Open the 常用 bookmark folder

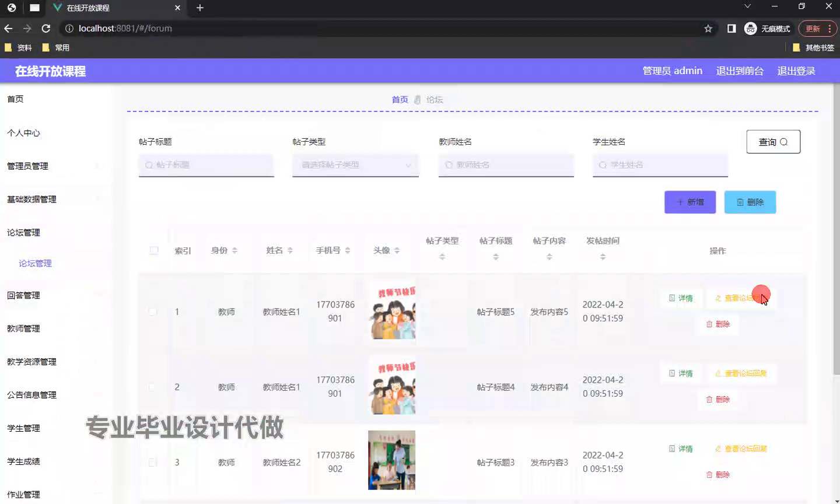coord(56,48)
